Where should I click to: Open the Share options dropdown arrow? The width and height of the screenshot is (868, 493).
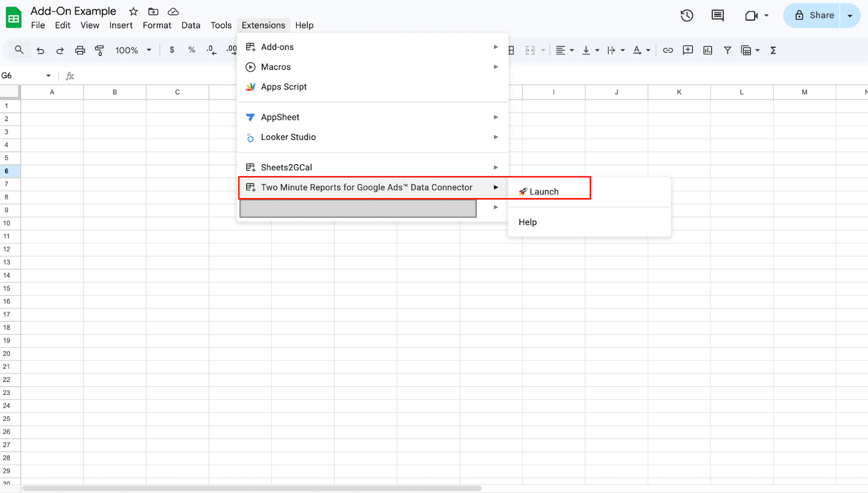[x=849, y=15]
